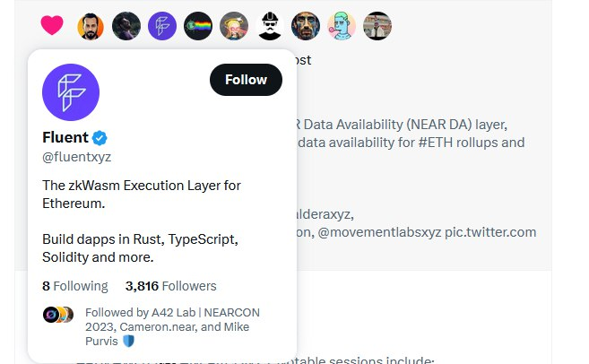Image resolution: width=589 pixels, height=364 pixels.
Task: Click the @movementlabsxyz mention
Action: 377,232
